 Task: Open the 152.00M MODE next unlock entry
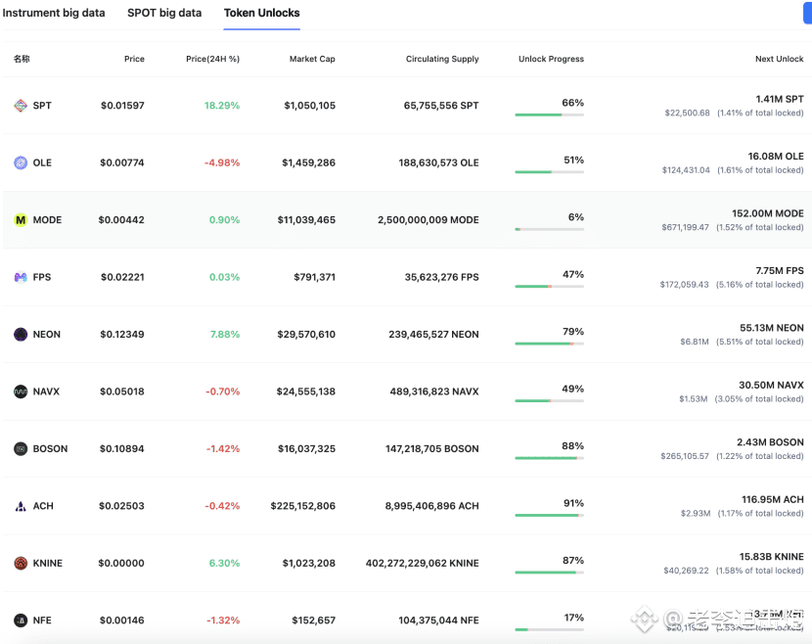767,213
